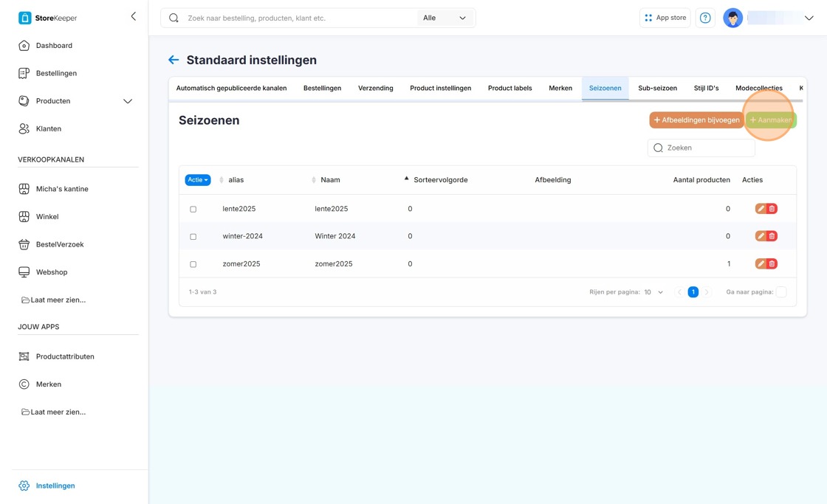Viewport: 827px width, 504px height.
Task: Switch to the Merken tab
Action: (x=560, y=88)
